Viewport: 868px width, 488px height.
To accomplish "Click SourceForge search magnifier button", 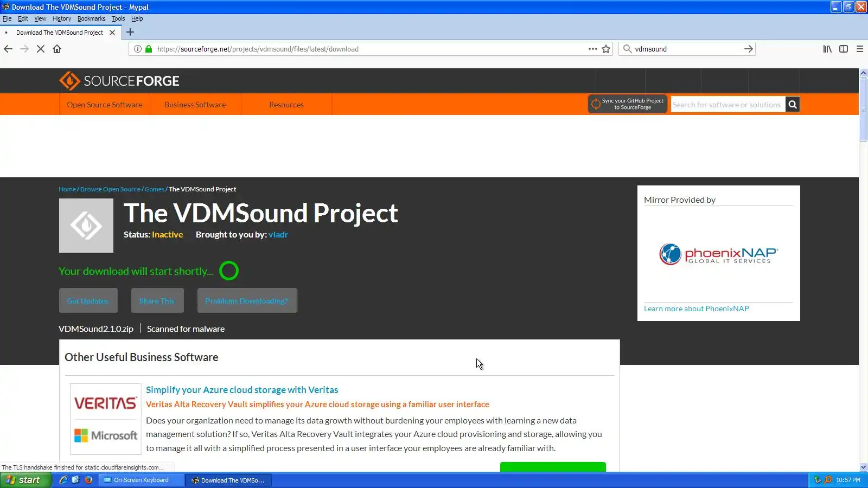I will (x=793, y=105).
